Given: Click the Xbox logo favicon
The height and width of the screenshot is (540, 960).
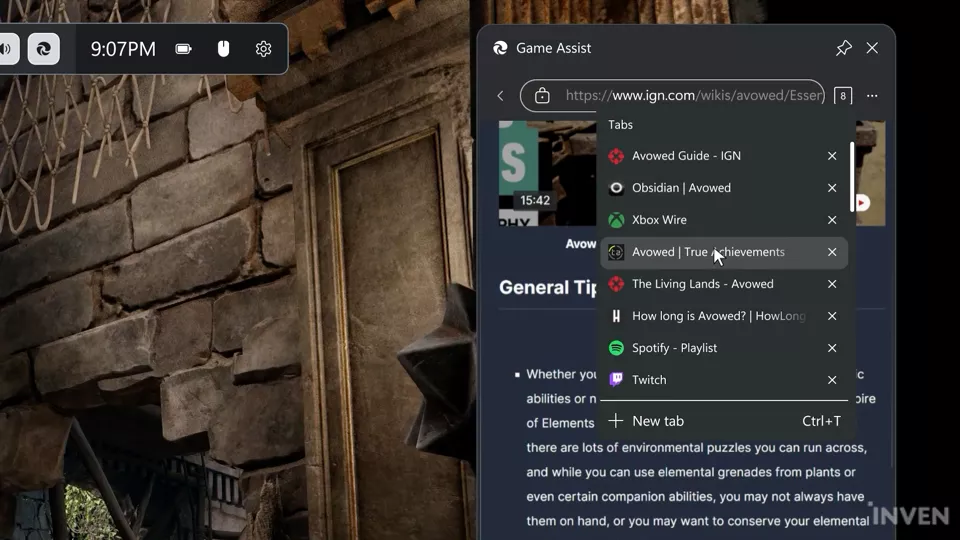Looking at the screenshot, I should 616,220.
